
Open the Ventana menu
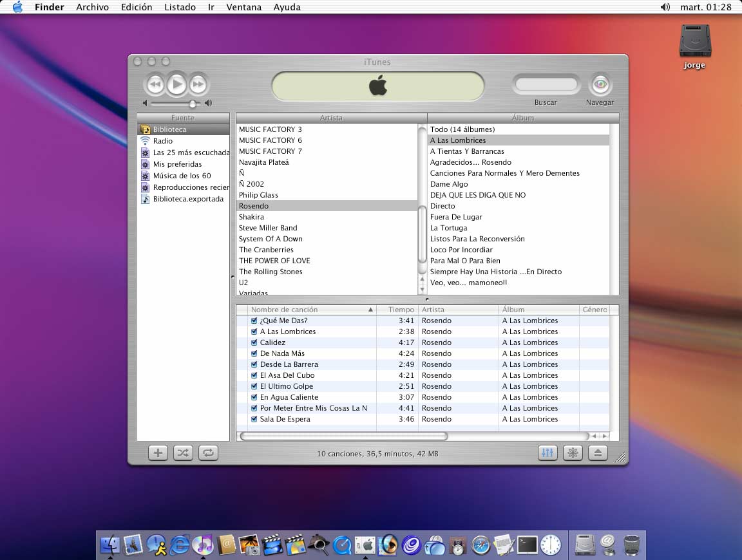(243, 7)
